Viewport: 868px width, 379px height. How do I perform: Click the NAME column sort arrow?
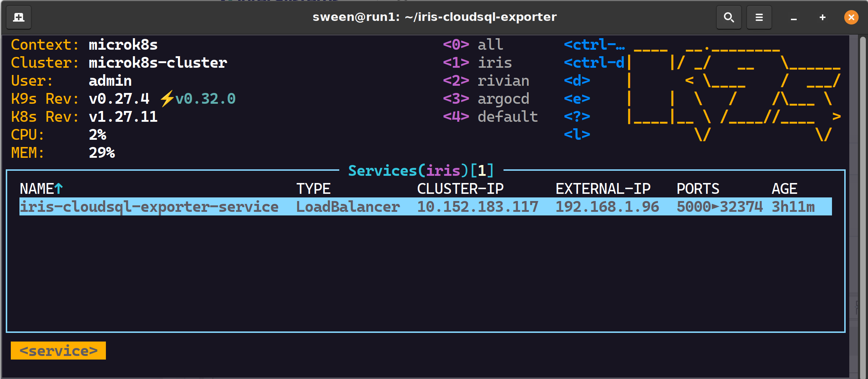[x=59, y=188]
